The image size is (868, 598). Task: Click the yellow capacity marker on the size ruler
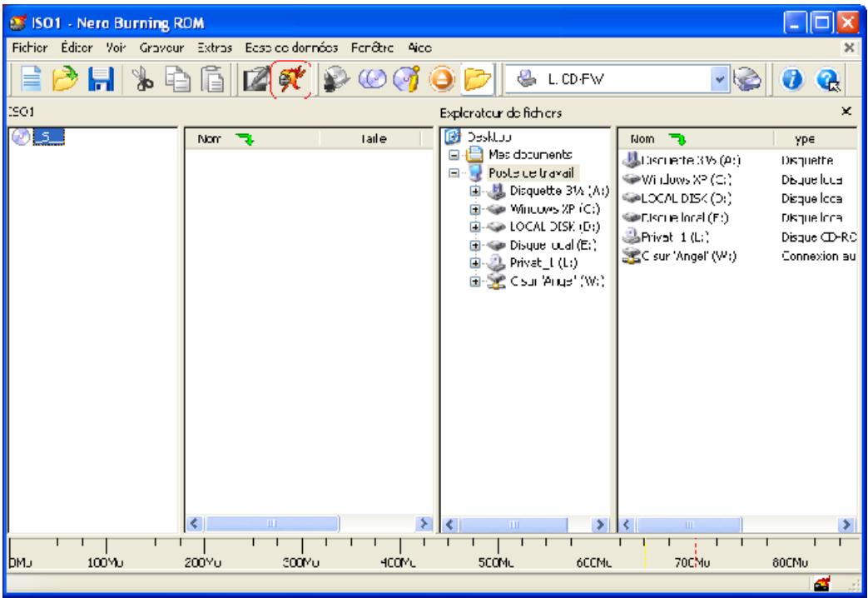tap(645, 552)
